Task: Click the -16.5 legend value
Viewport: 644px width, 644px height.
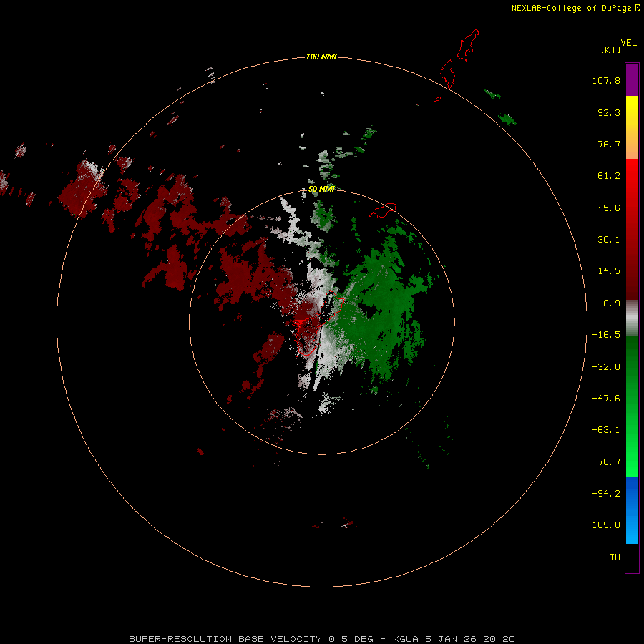Action: point(606,335)
